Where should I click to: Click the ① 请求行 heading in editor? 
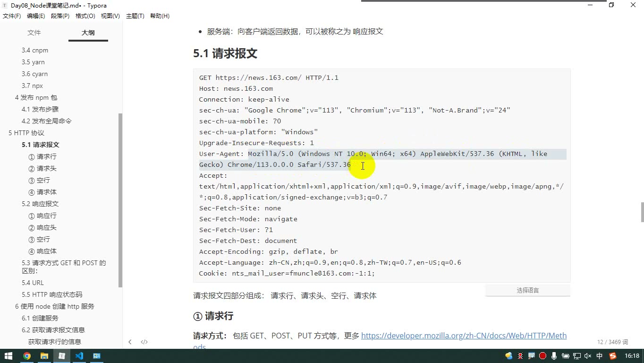coord(213,316)
